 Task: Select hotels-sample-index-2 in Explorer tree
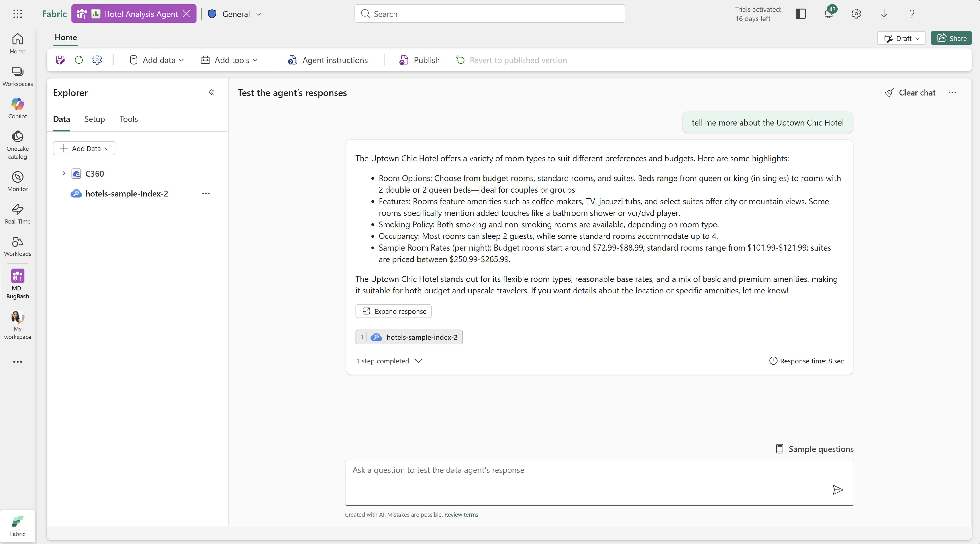[127, 193]
